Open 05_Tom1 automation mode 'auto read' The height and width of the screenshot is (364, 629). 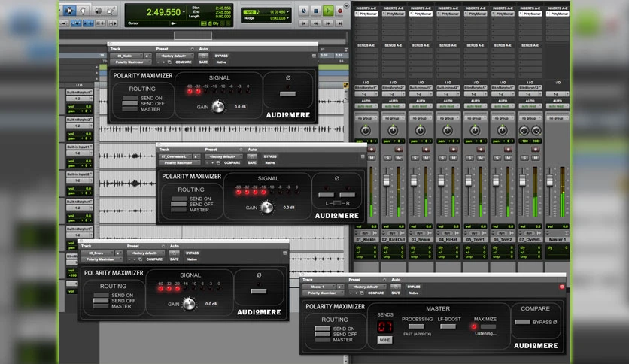475,106
